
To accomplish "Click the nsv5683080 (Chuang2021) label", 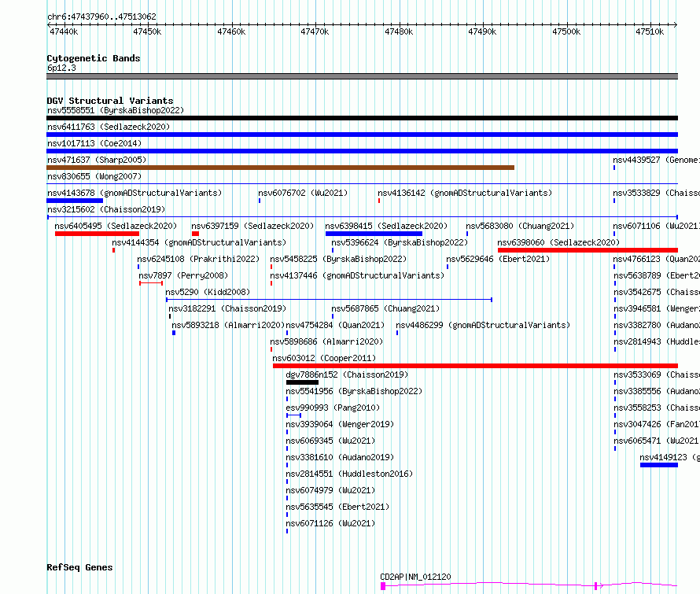I will click(x=520, y=226).
